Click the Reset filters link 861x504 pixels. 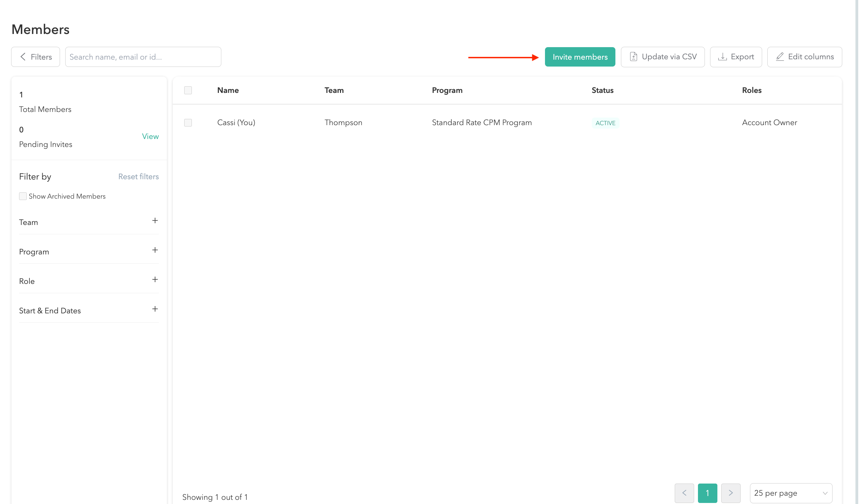pos(138,177)
